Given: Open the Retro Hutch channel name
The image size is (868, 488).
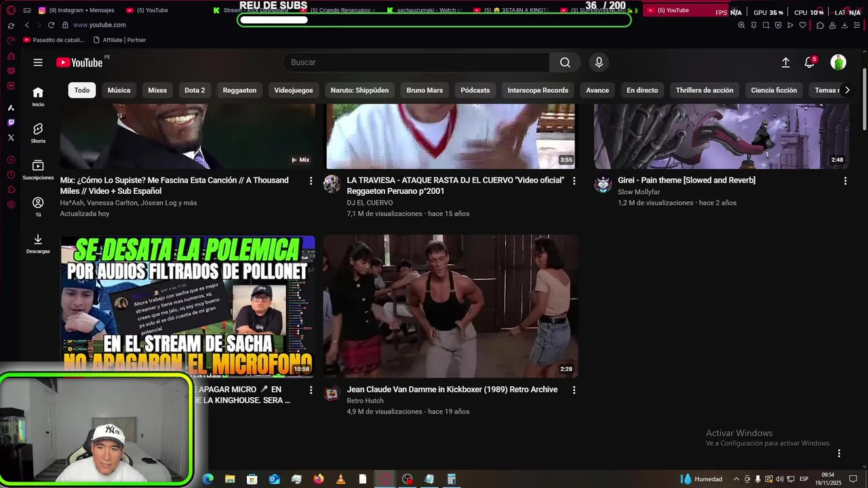Looking at the screenshot, I should [x=365, y=401].
